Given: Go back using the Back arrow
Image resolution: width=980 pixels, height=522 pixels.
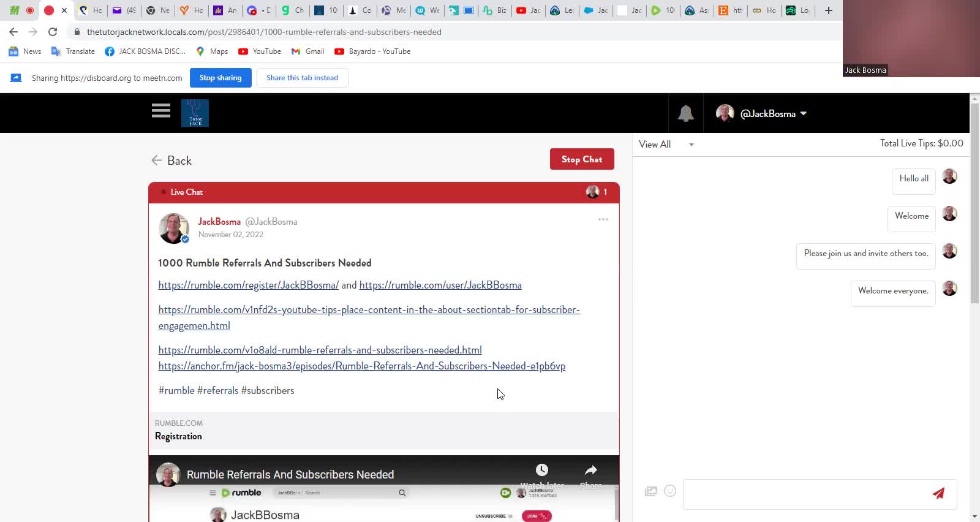Looking at the screenshot, I should click(171, 161).
